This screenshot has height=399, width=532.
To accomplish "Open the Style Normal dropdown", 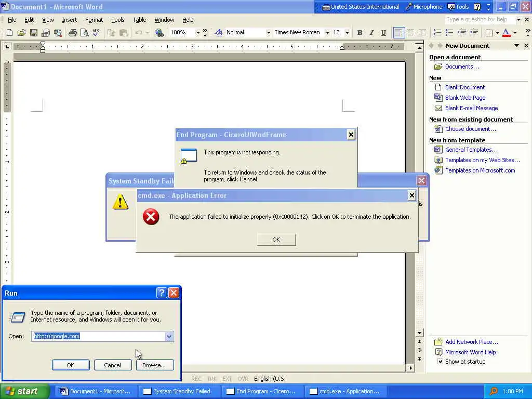I will tap(269, 33).
